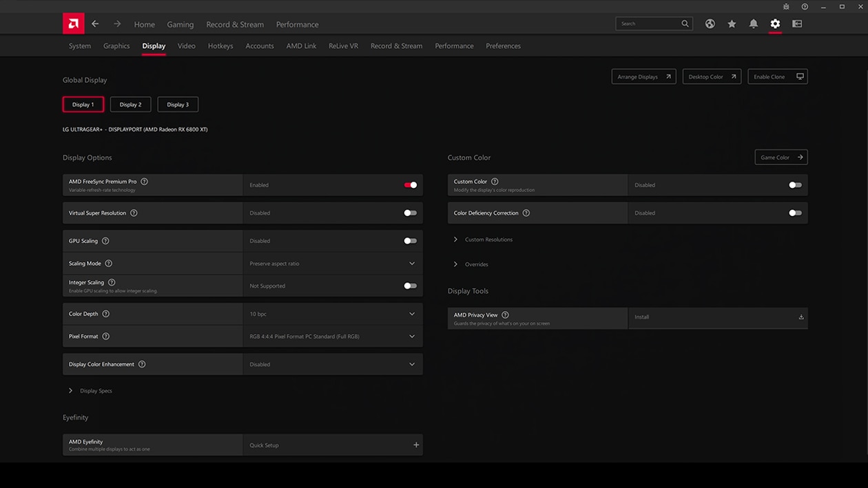Viewport: 868px width, 488px height.
Task: Enable Color Deficiency Correction toggle
Action: [x=795, y=213]
